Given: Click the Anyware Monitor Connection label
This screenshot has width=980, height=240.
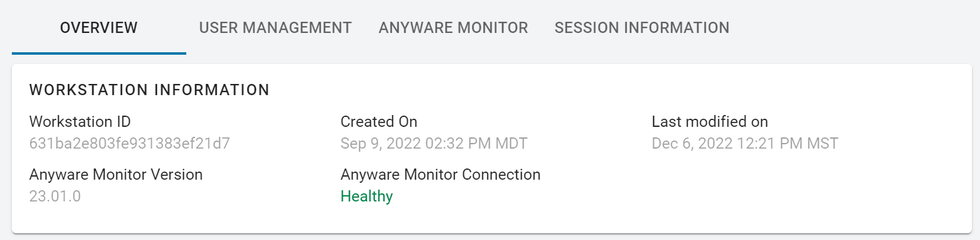Looking at the screenshot, I should 440,175.
